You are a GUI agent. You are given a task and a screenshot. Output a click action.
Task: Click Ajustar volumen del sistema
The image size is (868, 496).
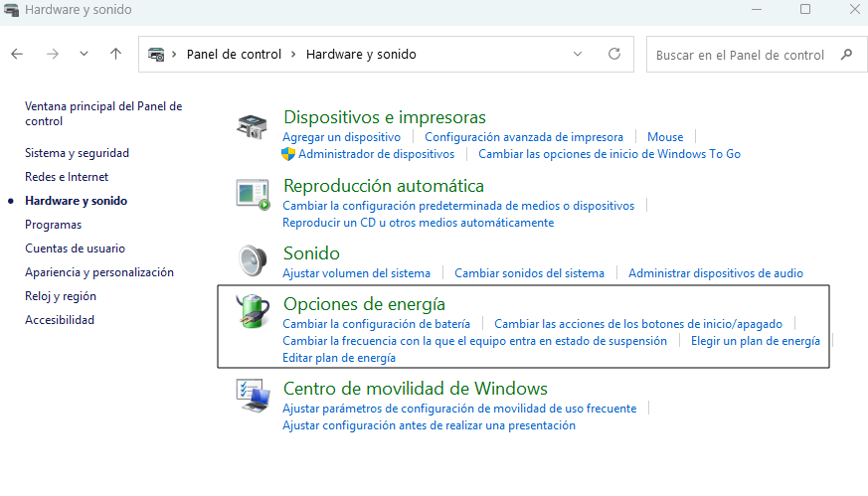tap(356, 273)
